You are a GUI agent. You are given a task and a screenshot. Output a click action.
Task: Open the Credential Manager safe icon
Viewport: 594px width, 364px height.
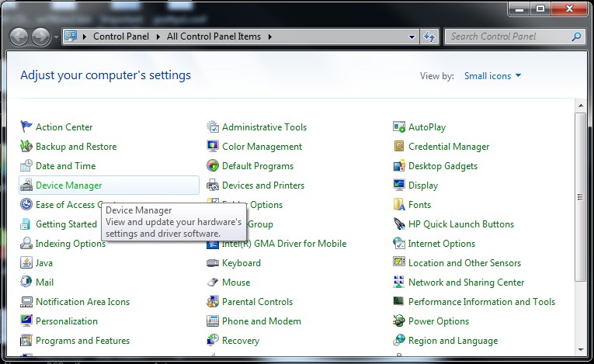[399, 146]
